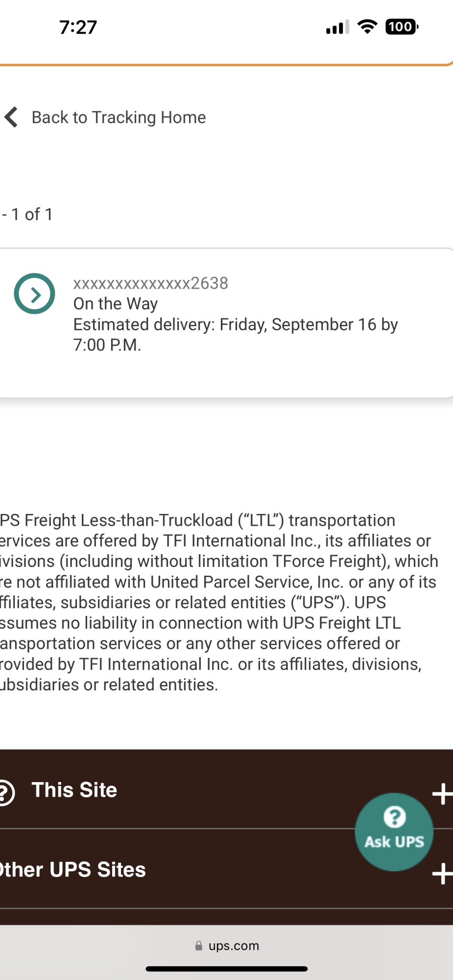Viewport: 453px width, 980px height.
Task: Open the Ask UPS chat button
Action: 394,832
